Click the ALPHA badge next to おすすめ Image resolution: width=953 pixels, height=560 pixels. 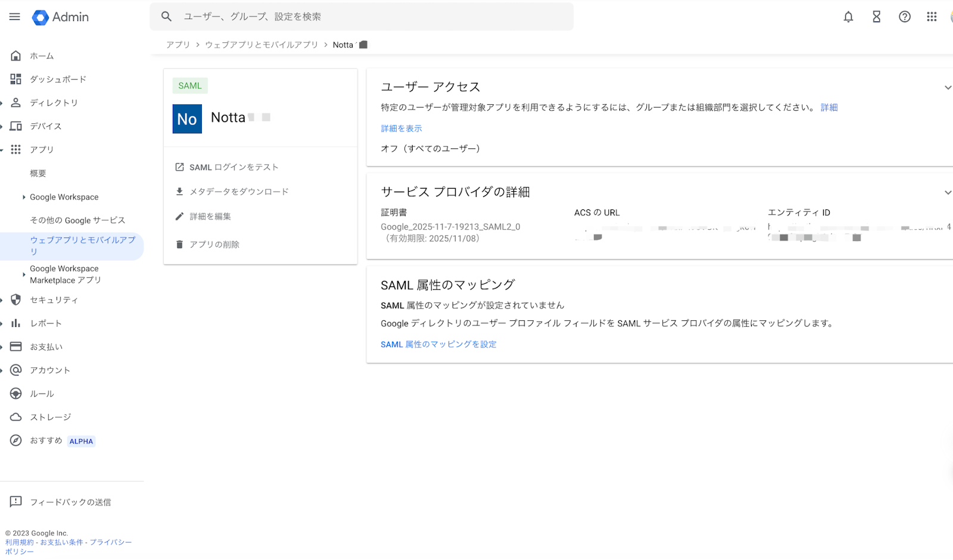(81, 441)
